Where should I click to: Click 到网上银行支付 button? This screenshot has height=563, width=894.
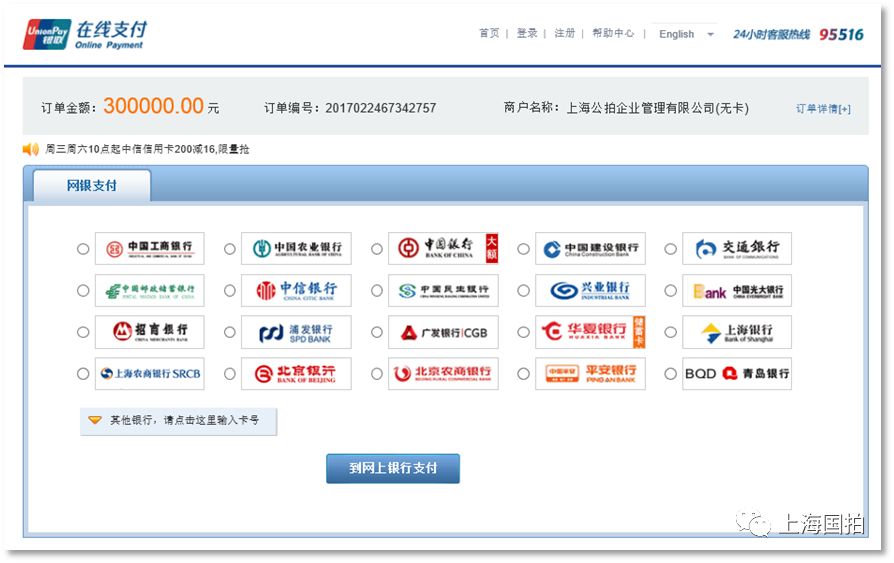pyautogui.click(x=393, y=468)
